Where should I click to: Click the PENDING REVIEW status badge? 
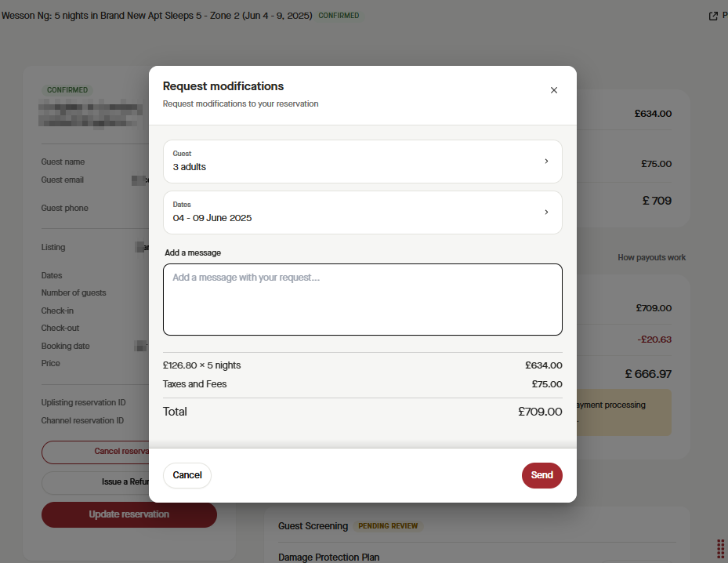point(388,526)
